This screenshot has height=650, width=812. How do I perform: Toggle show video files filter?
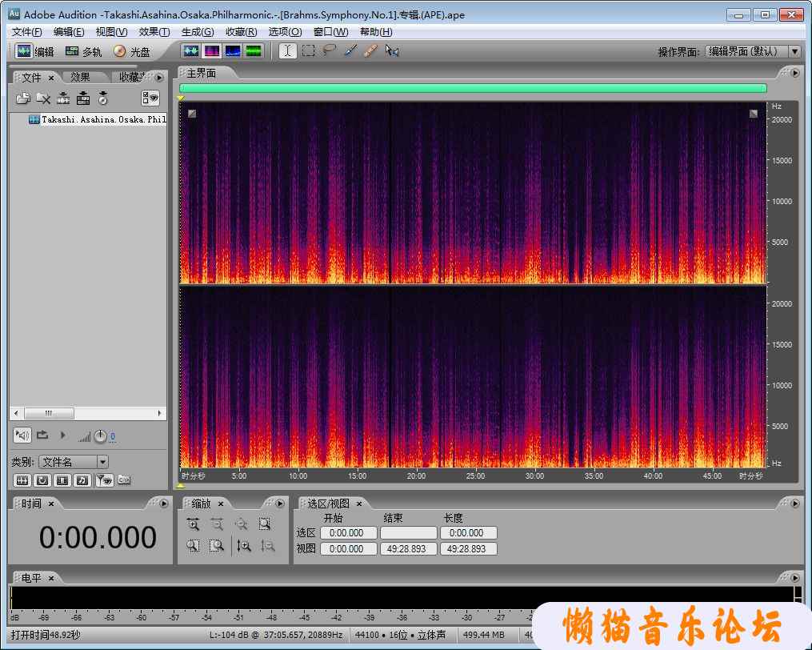[x=62, y=480]
